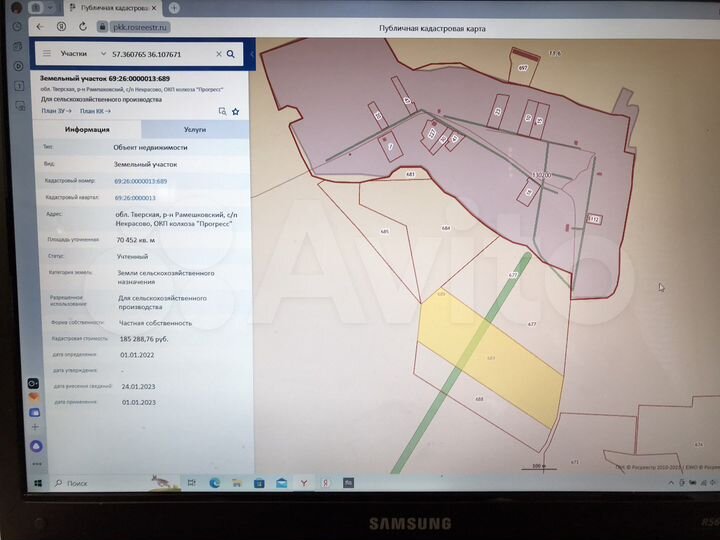Open browser sidebar history clock icon
The width and height of the screenshot is (720, 540).
pyautogui.click(x=17, y=27)
